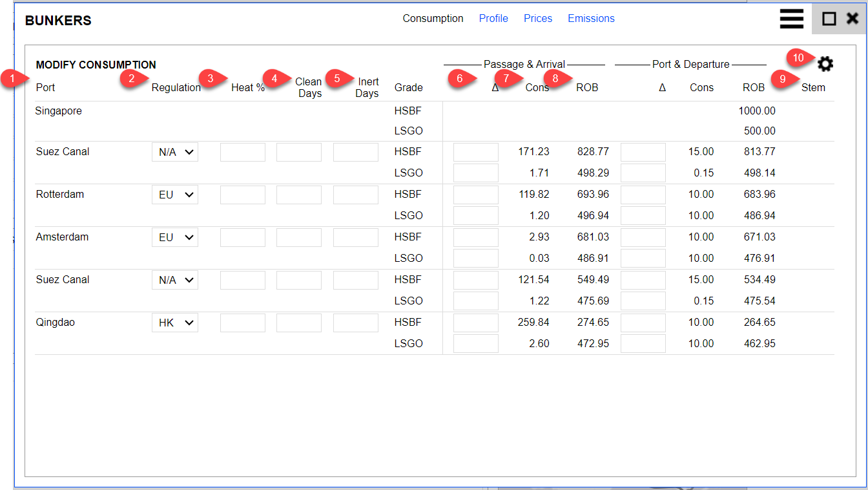
Task: Open the Prices tab
Action: (537, 19)
